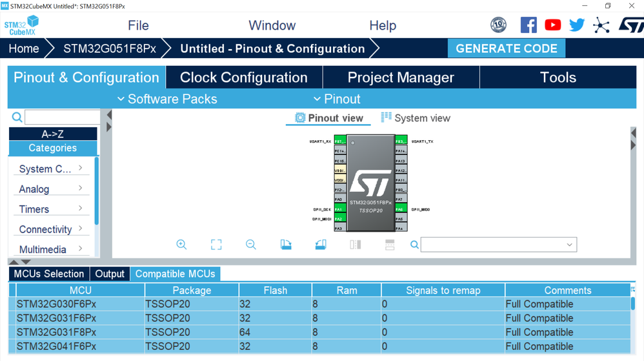The width and height of the screenshot is (644, 361).
Task: Rotate chip clockwise icon
Action: pyautogui.click(x=286, y=245)
